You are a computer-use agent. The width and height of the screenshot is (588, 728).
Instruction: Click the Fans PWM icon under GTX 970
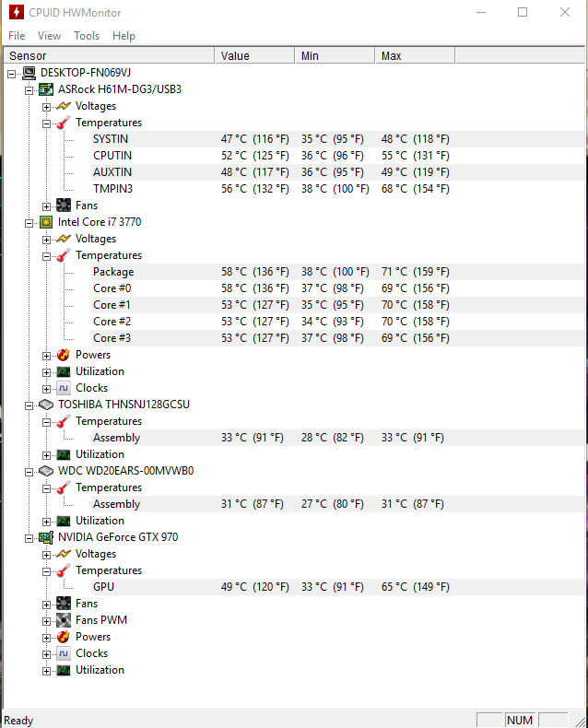coord(64,620)
